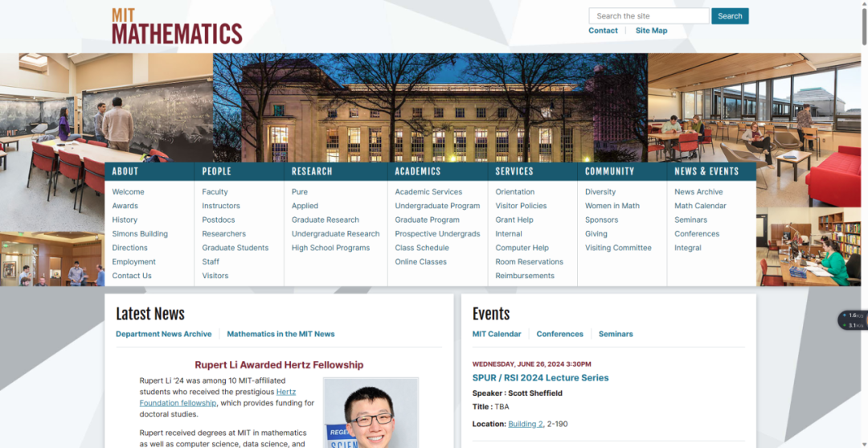Open the RESEARCH menu heading
Image resolution: width=868 pixels, height=448 pixels.
coord(312,171)
